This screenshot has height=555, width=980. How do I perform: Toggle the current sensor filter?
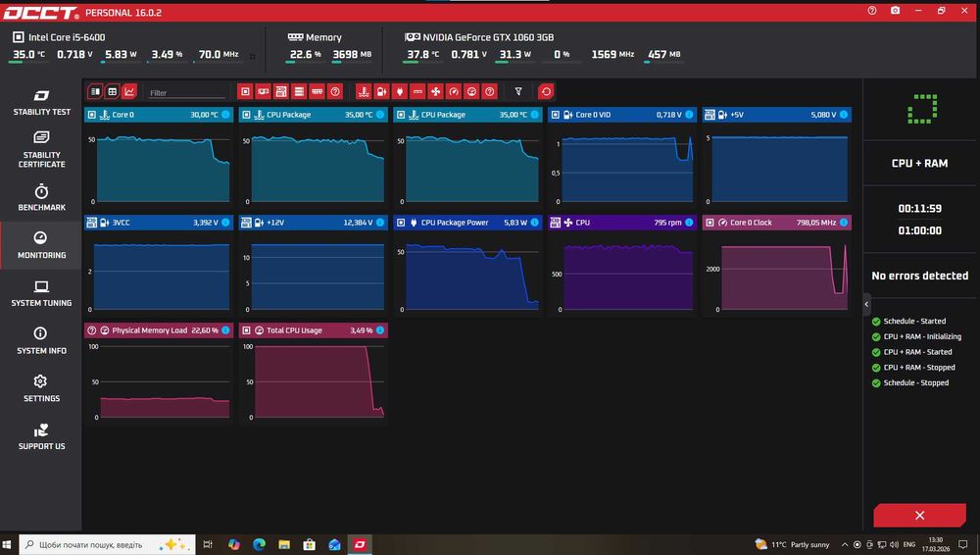point(417,92)
